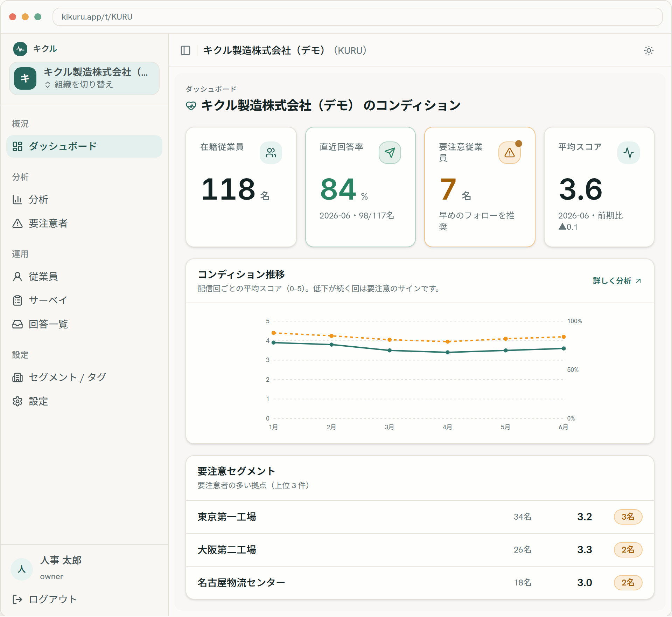Click the warning triangle icon on 要注意従業員 card
This screenshot has height=617, width=672.
pos(510,152)
